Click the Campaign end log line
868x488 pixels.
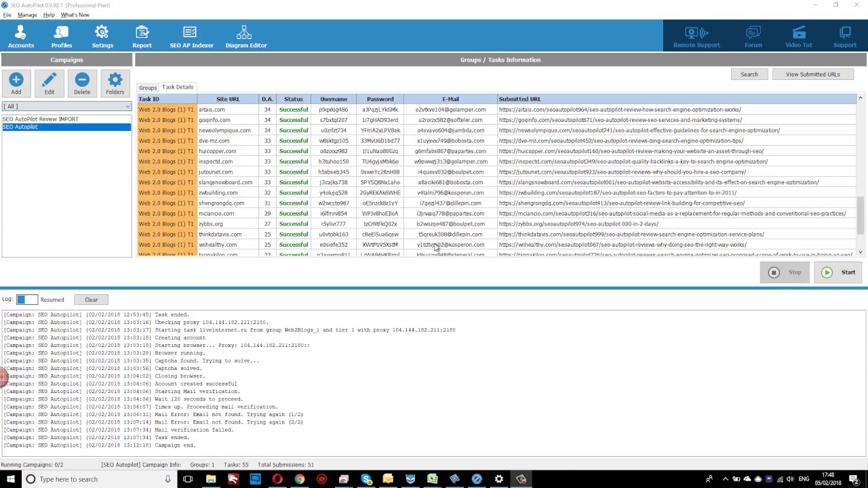[x=99, y=445]
